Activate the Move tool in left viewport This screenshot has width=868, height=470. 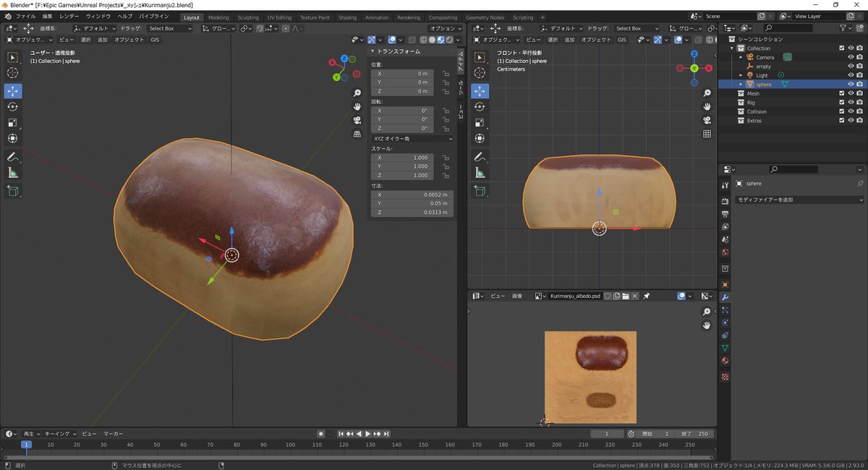(13, 91)
